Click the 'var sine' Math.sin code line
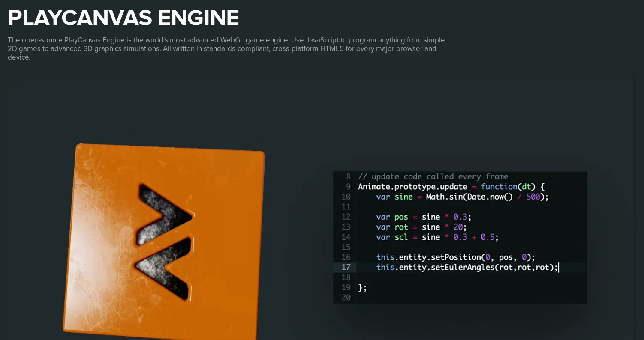644x340 pixels. (462, 197)
